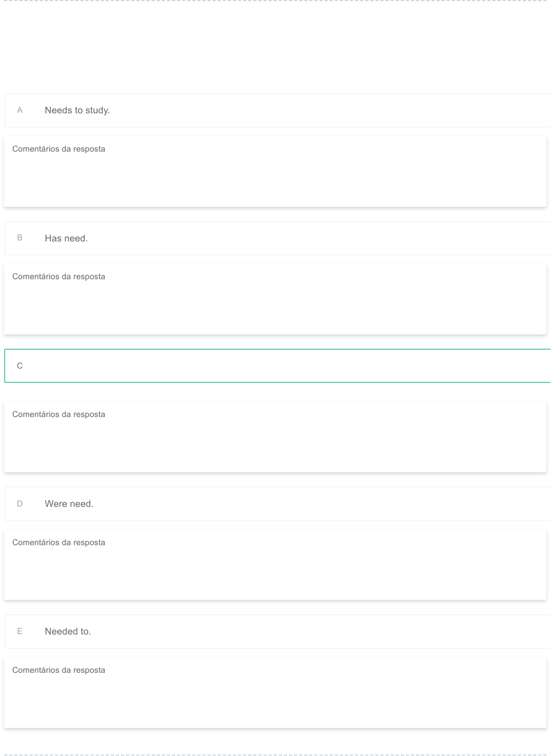Click the letter C option marker
Viewport: 551px width, 756px height.
[20, 366]
